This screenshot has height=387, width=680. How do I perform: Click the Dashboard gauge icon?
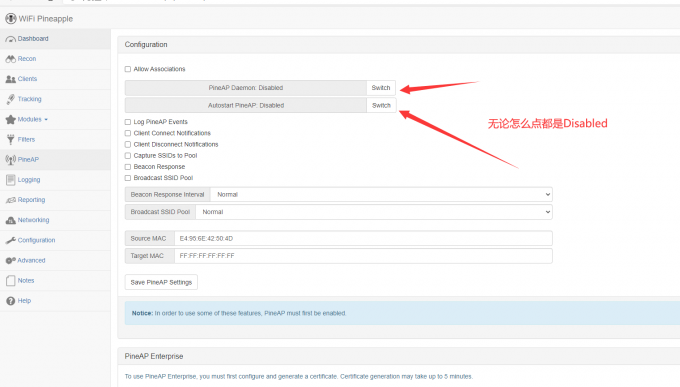(10, 39)
